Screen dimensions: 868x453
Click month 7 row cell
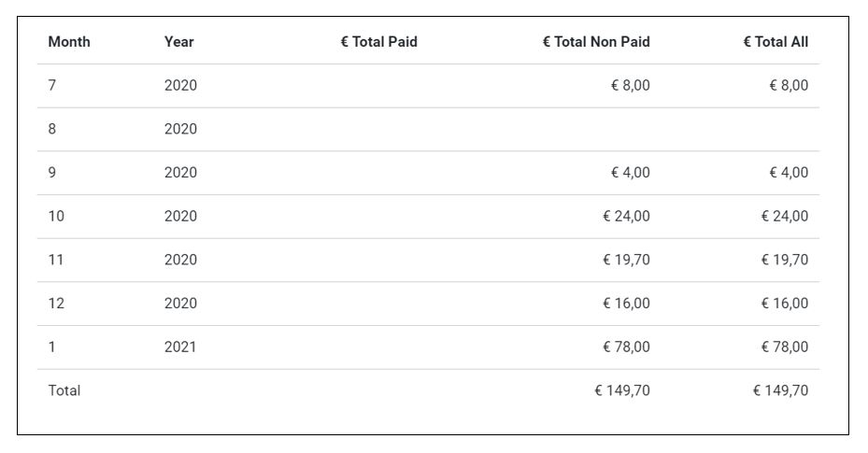(52, 86)
